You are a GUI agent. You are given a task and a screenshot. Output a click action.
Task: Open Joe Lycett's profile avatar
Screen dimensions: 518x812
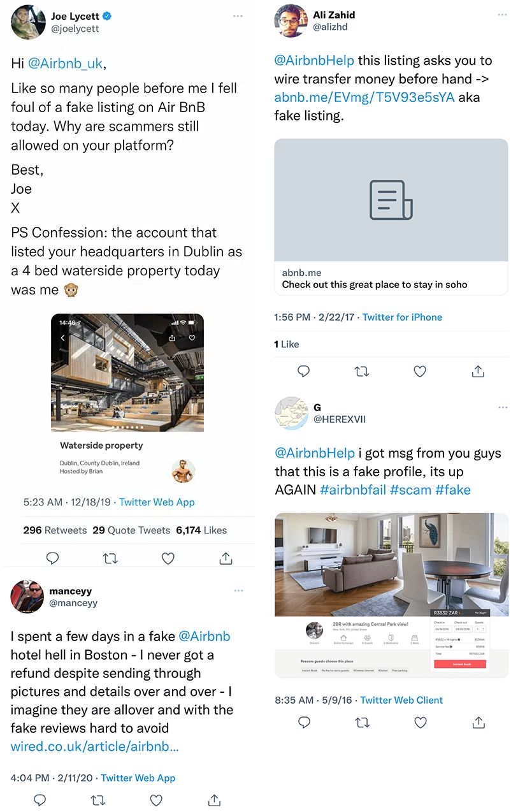tap(28, 22)
